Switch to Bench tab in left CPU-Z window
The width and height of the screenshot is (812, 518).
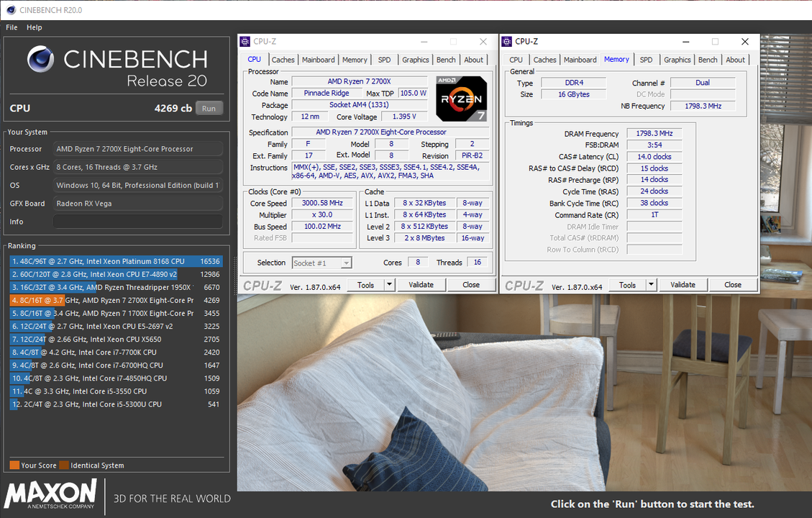[x=446, y=60]
